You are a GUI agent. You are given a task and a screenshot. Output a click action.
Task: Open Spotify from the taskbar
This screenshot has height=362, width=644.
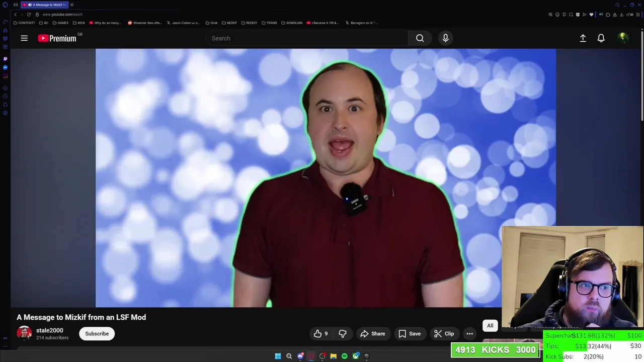[344, 356]
